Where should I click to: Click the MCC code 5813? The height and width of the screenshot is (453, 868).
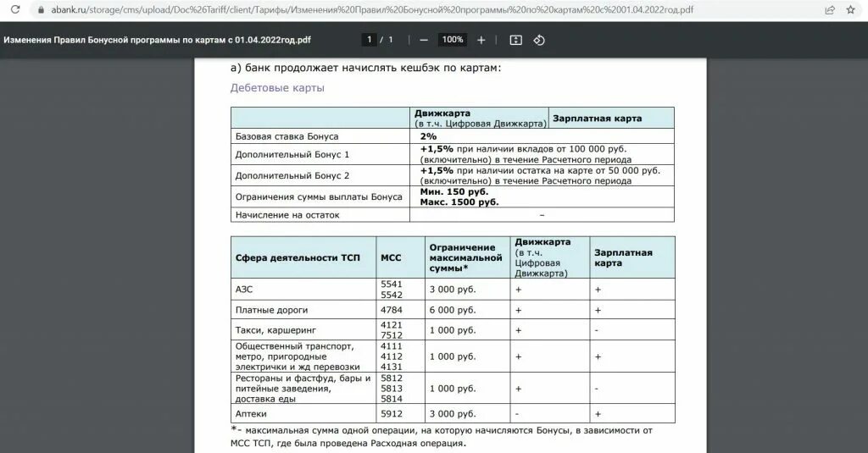pyautogui.click(x=392, y=389)
